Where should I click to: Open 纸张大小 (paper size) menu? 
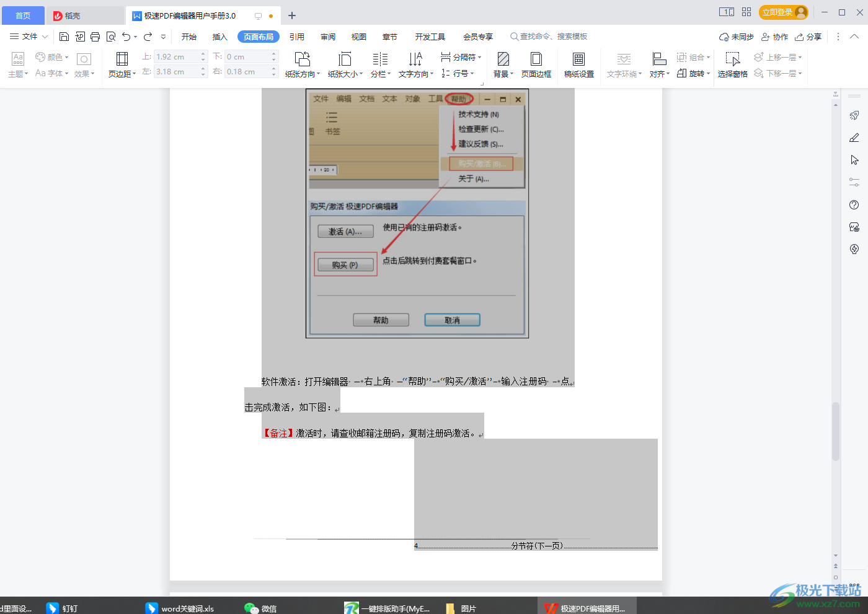point(345,64)
